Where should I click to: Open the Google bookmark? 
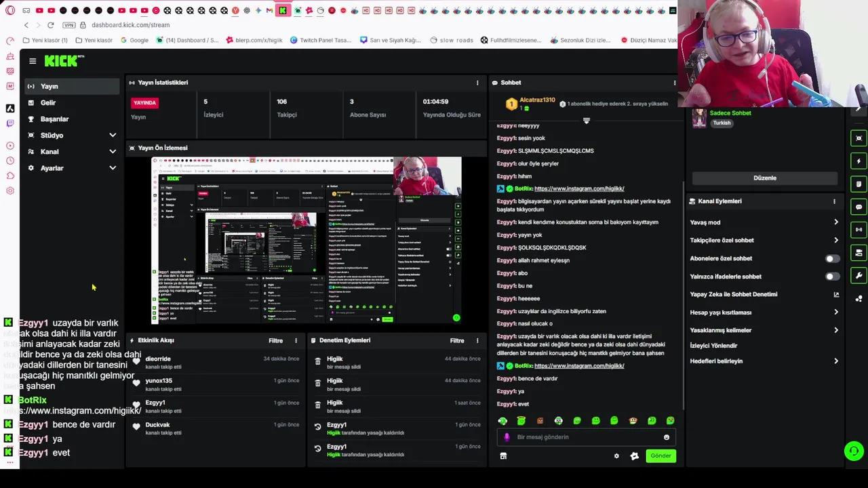coord(134,40)
